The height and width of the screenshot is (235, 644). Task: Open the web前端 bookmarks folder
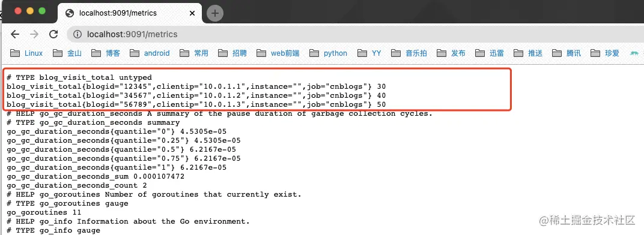(x=278, y=53)
